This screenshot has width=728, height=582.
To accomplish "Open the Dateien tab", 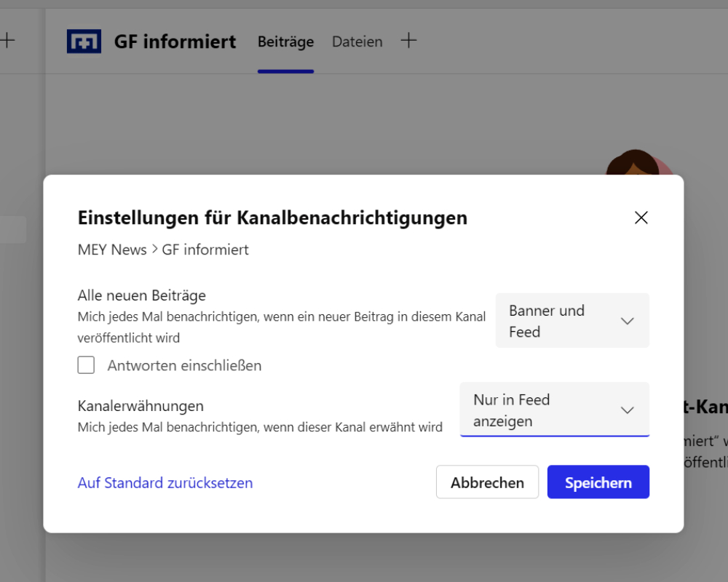I will [x=357, y=42].
